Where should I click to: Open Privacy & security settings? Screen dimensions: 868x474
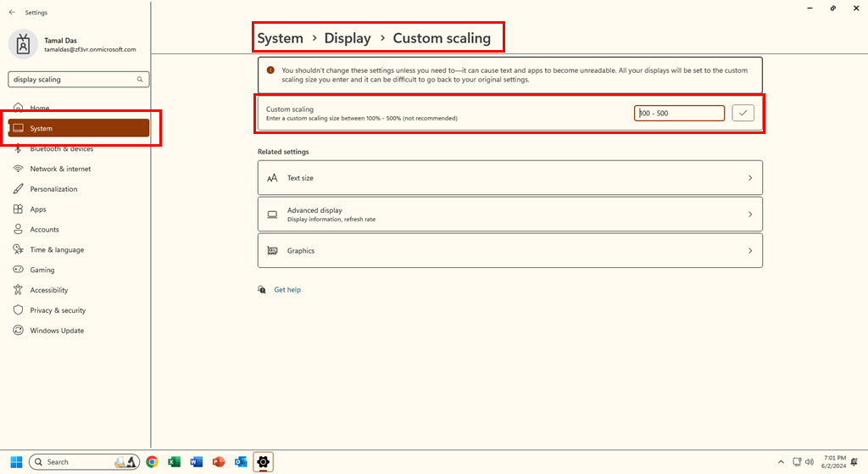[79, 310]
